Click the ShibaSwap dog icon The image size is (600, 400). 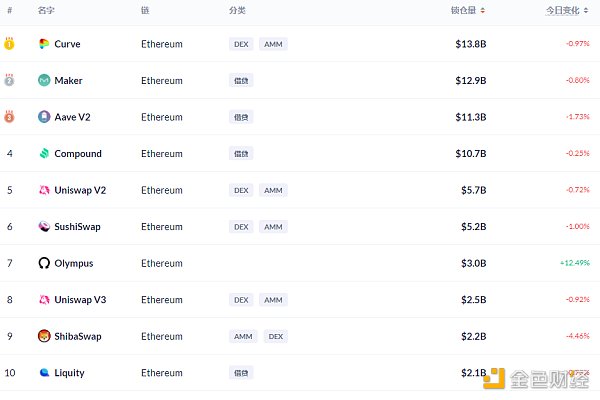[x=44, y=336]
